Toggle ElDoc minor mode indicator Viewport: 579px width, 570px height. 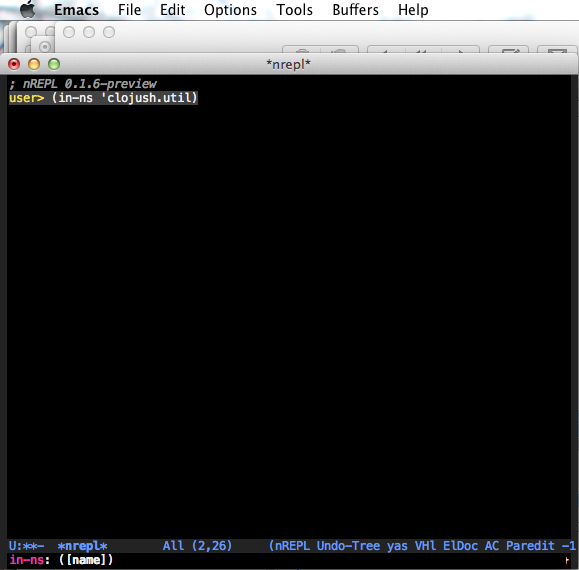point(460,546)
